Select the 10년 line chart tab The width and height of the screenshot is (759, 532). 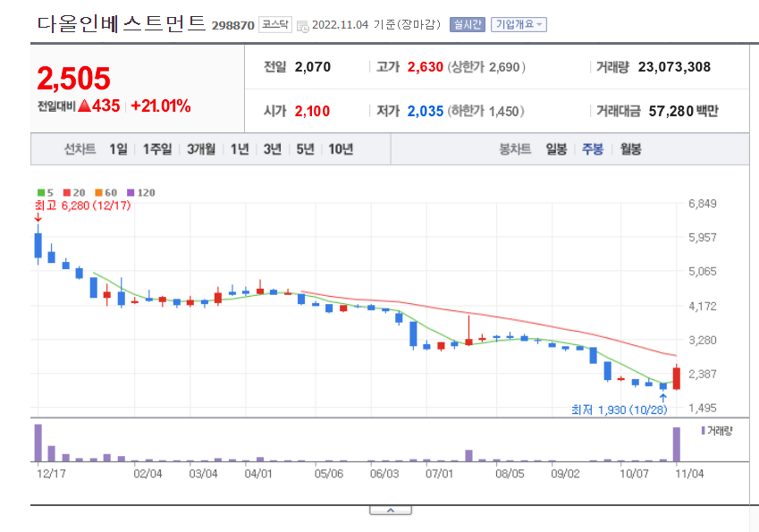341,149
